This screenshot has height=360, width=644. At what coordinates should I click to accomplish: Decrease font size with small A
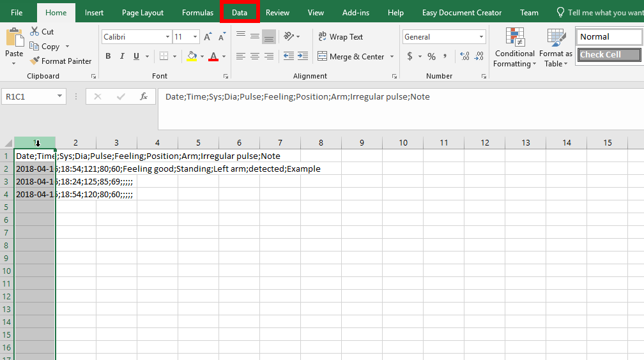(222, 37)
